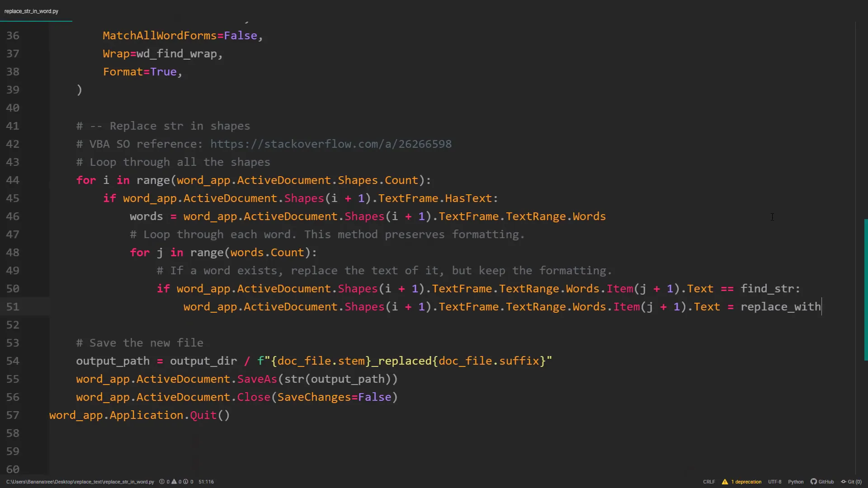This screenshot has width=868, height=488.
Task: Click the linter warnings triangle icon
Action: [x=174, y=482]
